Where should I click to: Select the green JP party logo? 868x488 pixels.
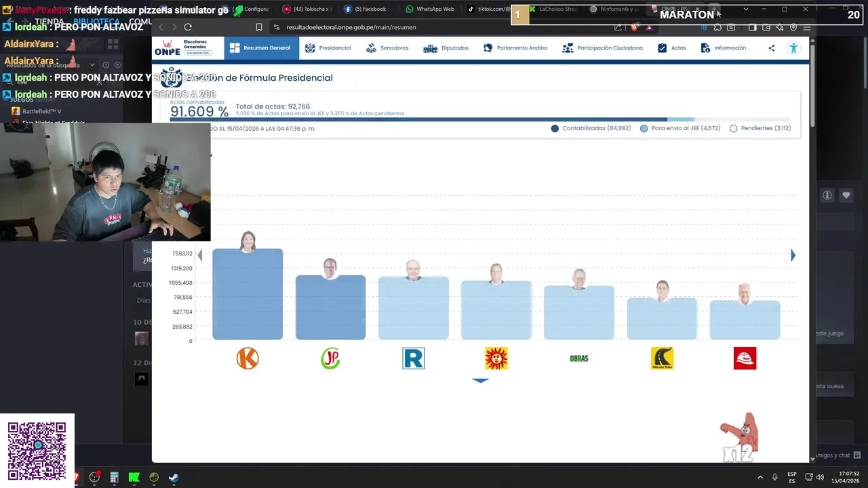pyautogui.click(x=330, y=358)
